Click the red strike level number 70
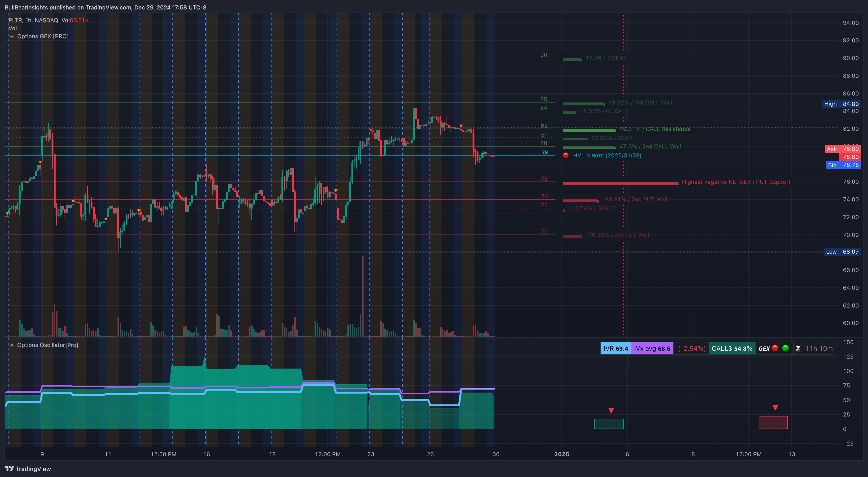Screen dimensions: 868x477 [x=544, y=232]
